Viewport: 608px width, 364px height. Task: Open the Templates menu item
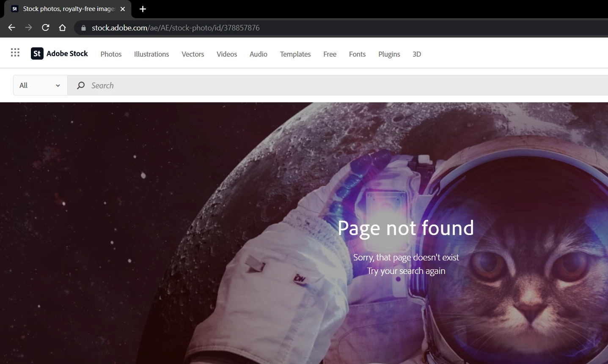tap(295, 54)
